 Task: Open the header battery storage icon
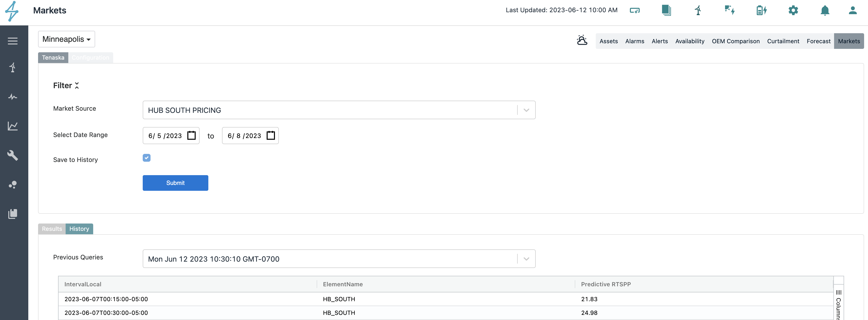(x=762, y=10)
